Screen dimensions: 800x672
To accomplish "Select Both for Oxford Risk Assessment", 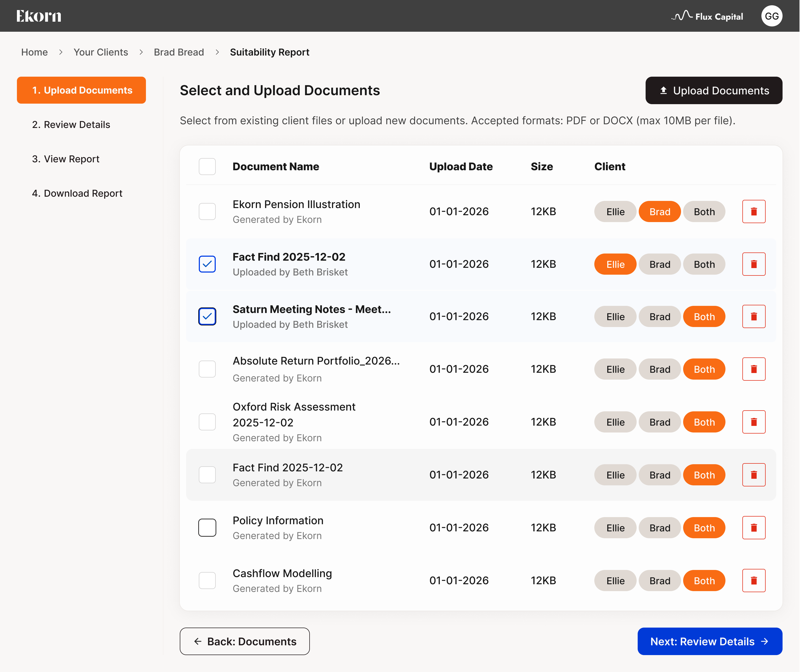I will [704, 422].
